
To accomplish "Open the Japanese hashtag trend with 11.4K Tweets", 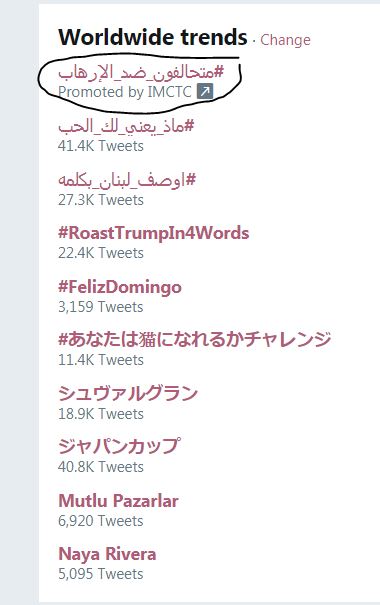I will [x=194, y=340].
